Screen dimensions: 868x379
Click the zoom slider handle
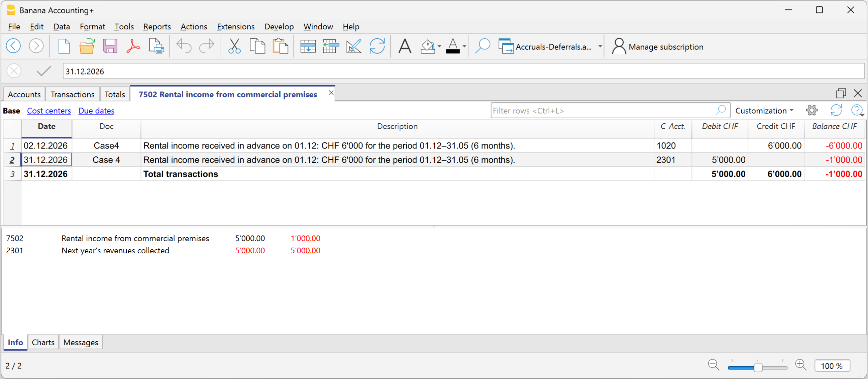[x=758, y=367]
